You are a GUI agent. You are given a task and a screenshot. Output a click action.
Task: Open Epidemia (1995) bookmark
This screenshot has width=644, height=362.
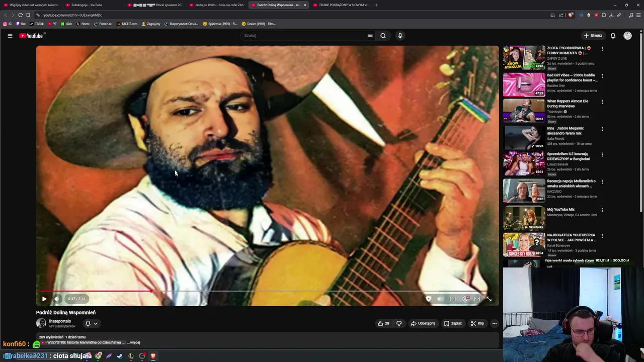pos(220,24)
